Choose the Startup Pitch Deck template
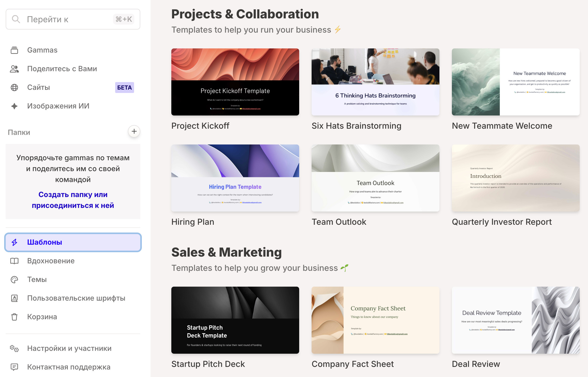This screenshot has width=588, height=377. point(235,320)
